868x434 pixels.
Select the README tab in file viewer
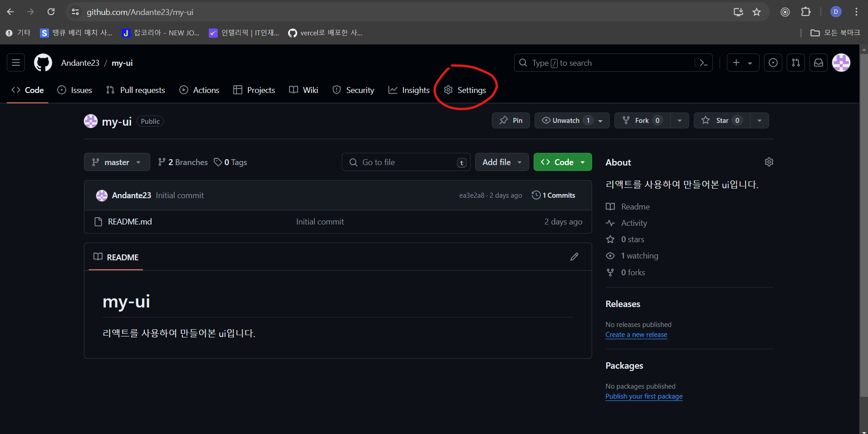pyautogui.click(x=116, y=257)
